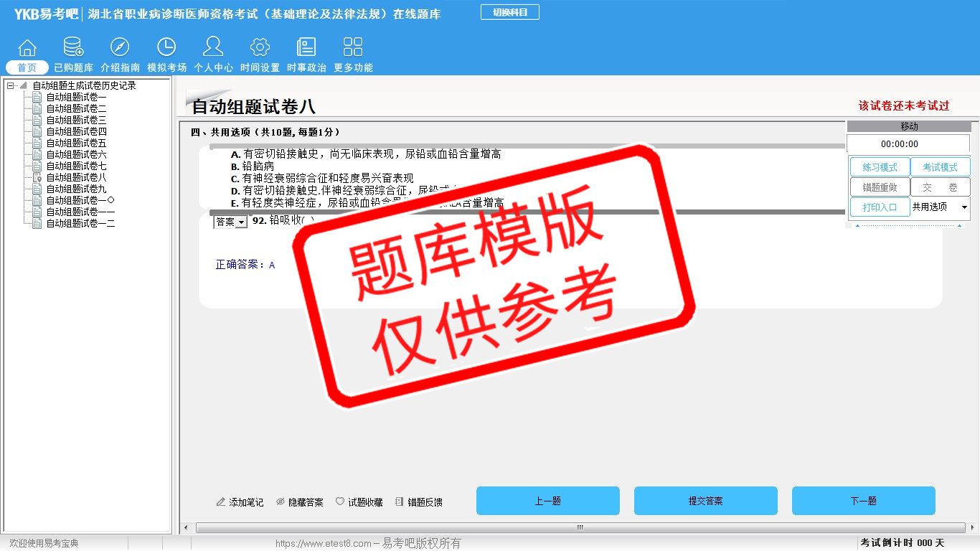Go to previous question with 上一题
The height and width of the screenshot is (551, 980).
(548, 501)
